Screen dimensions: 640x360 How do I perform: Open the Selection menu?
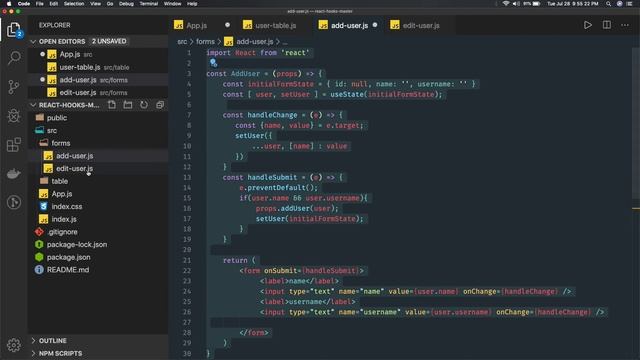[x=74, y=4]
